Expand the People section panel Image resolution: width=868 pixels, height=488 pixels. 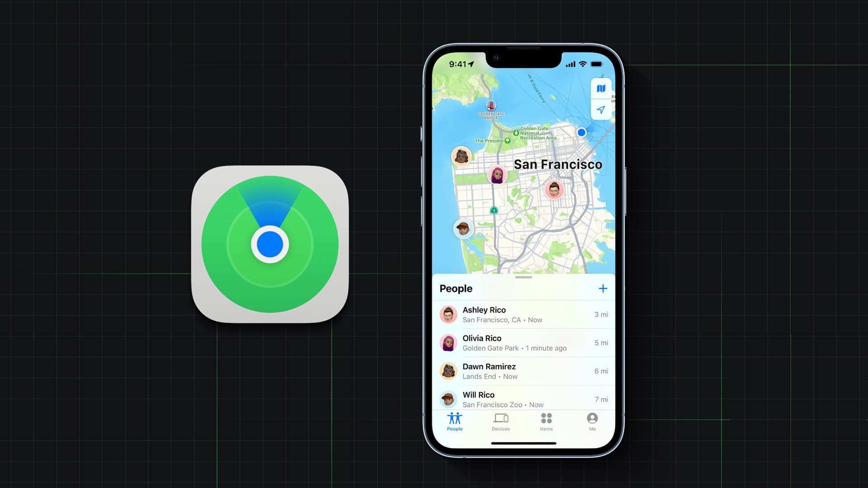coord(523,276)
